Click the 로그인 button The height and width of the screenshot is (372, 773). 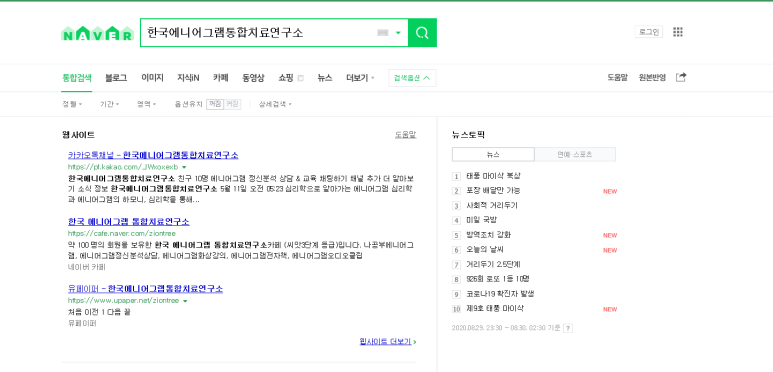click(x=649, y=32)
